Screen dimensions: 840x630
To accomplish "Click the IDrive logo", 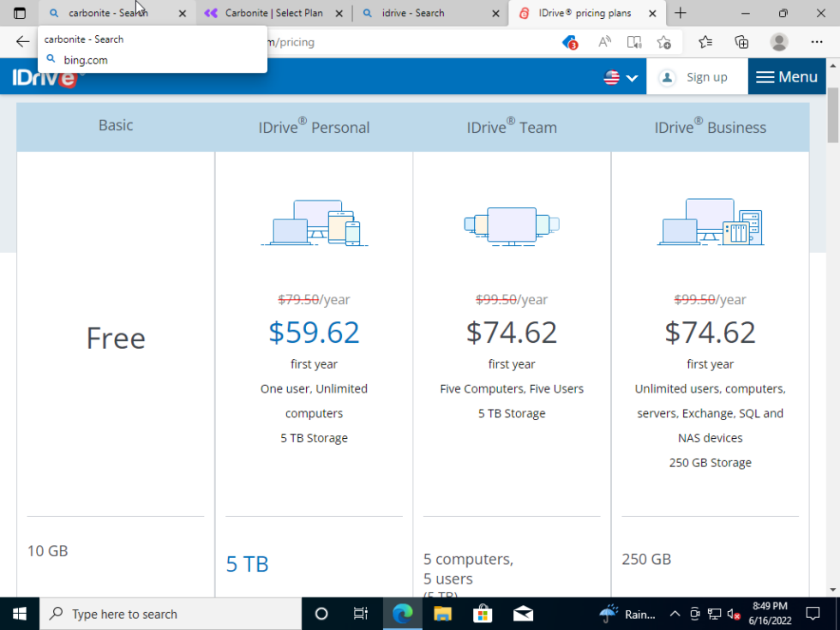I will [47, 77].
